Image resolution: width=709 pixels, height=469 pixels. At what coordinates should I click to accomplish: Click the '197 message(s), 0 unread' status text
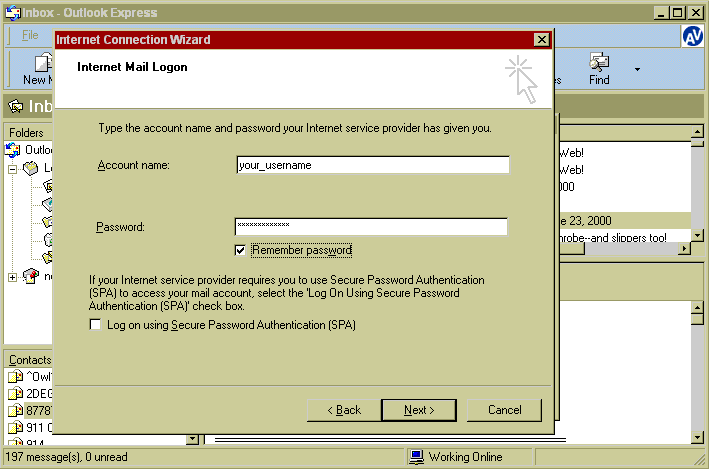click(x=66, y=457)
